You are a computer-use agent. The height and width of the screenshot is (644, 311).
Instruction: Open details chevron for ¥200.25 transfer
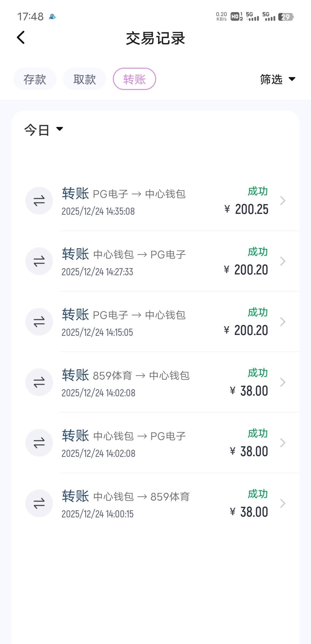(x=283, y=201)
